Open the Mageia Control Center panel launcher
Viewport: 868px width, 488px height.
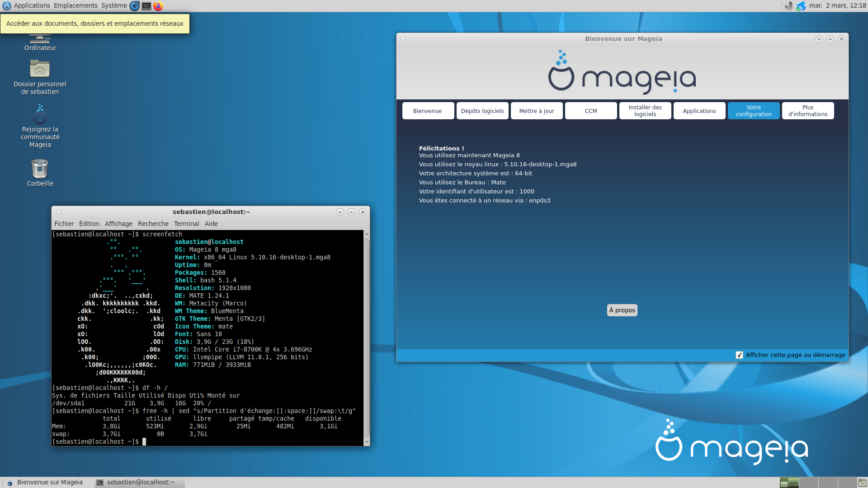(134, 6)
